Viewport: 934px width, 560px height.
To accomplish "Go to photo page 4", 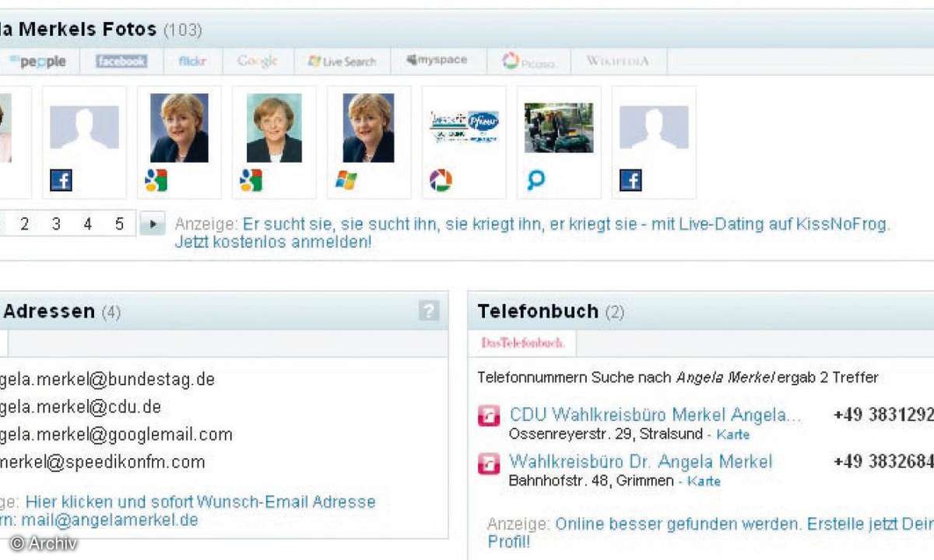I will (x=87, y=224).
